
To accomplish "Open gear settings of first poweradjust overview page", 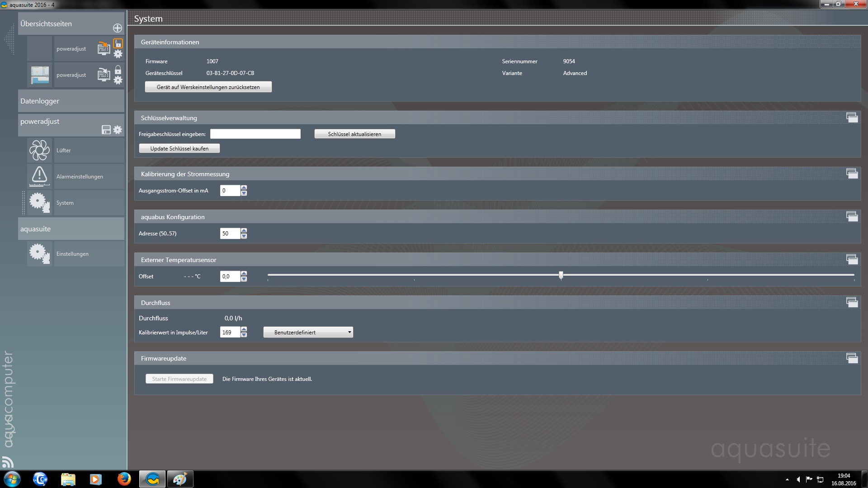I will click(x=118, y=54).
